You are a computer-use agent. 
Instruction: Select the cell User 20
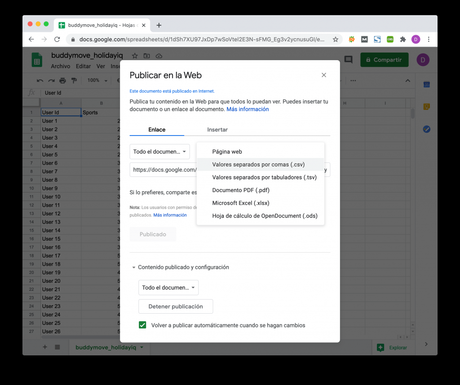point(61,281)
